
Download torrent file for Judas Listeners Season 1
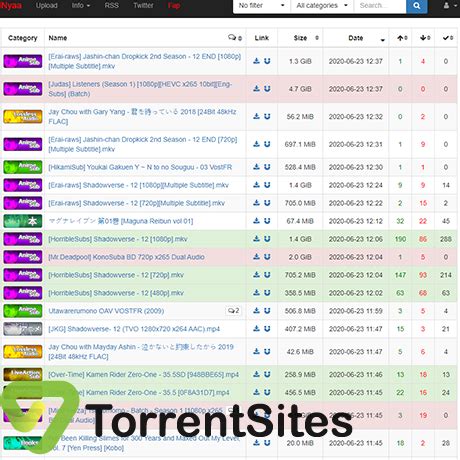[x=256, y=89]
